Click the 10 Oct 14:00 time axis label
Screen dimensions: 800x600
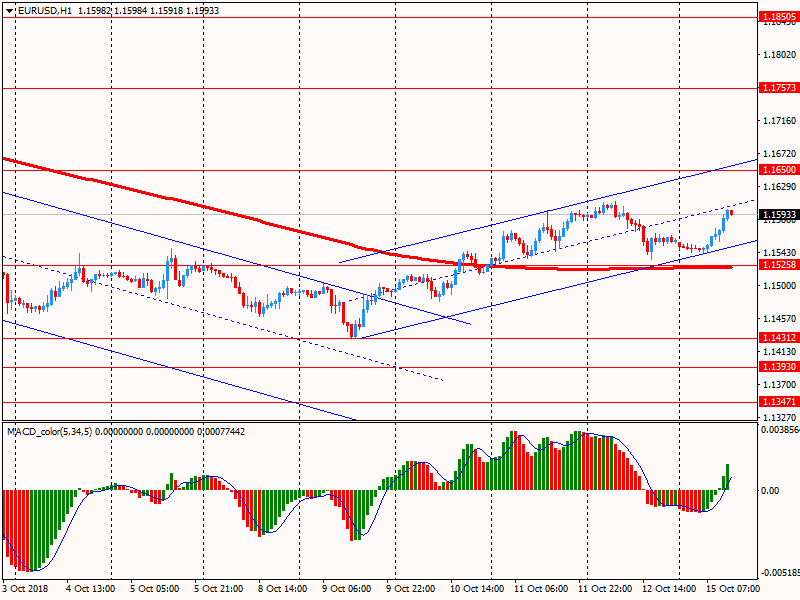[x=477, y=588]
